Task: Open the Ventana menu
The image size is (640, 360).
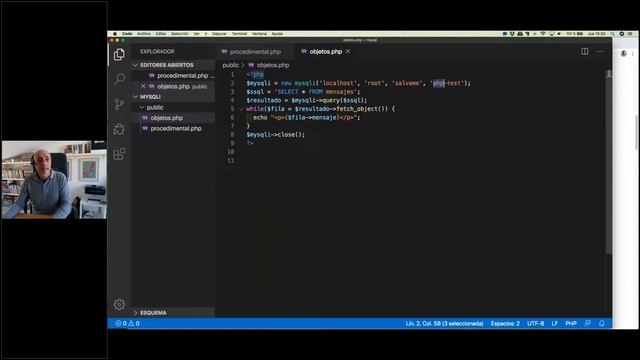Action: tap(259, 34)
